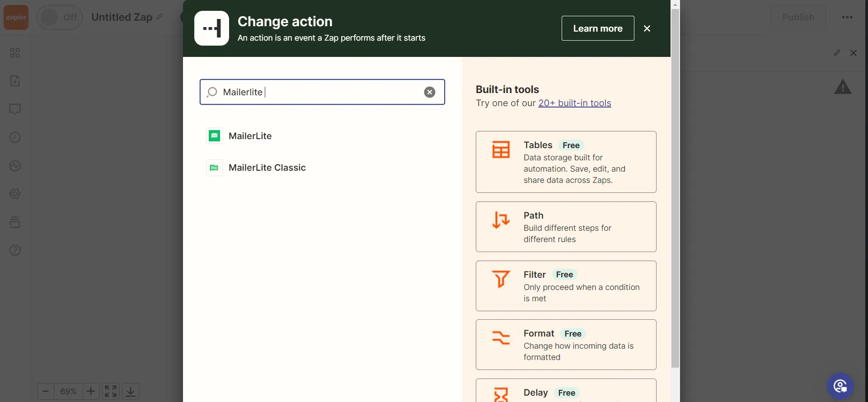Screen dimensions: 868x402
Task: Select the MailerLite app result
Action: 322,136
